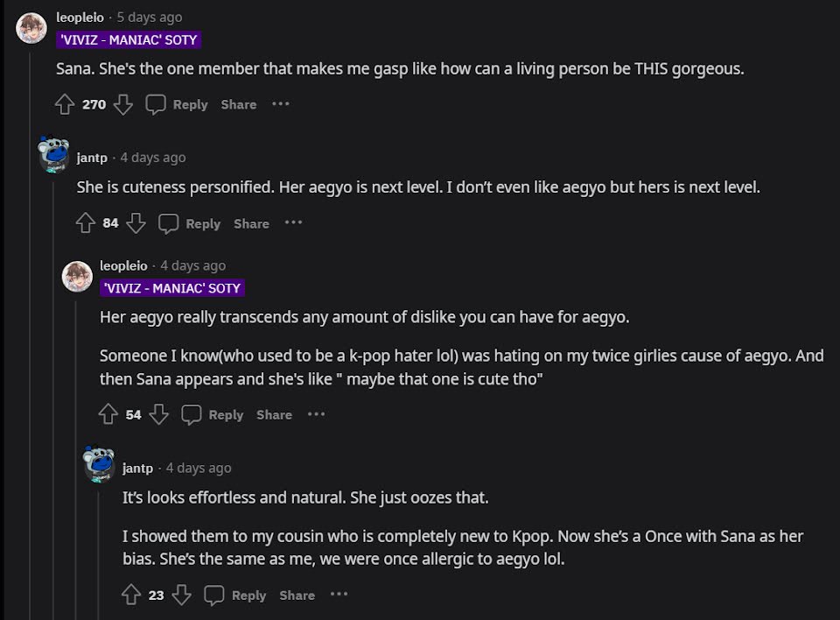Image resolution: width=840 pixels, height=620 pixels.
Task: Share jantp's comment with 23 points
Action: point(297,595)
